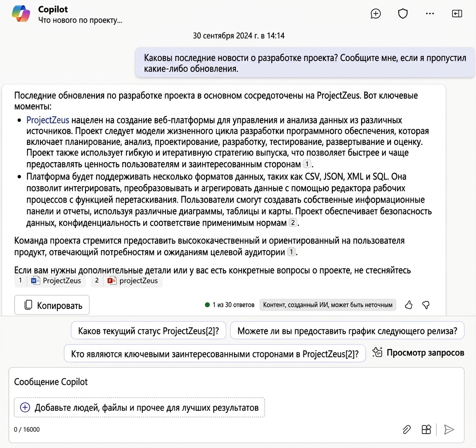Click the Copilot header name

53,9
